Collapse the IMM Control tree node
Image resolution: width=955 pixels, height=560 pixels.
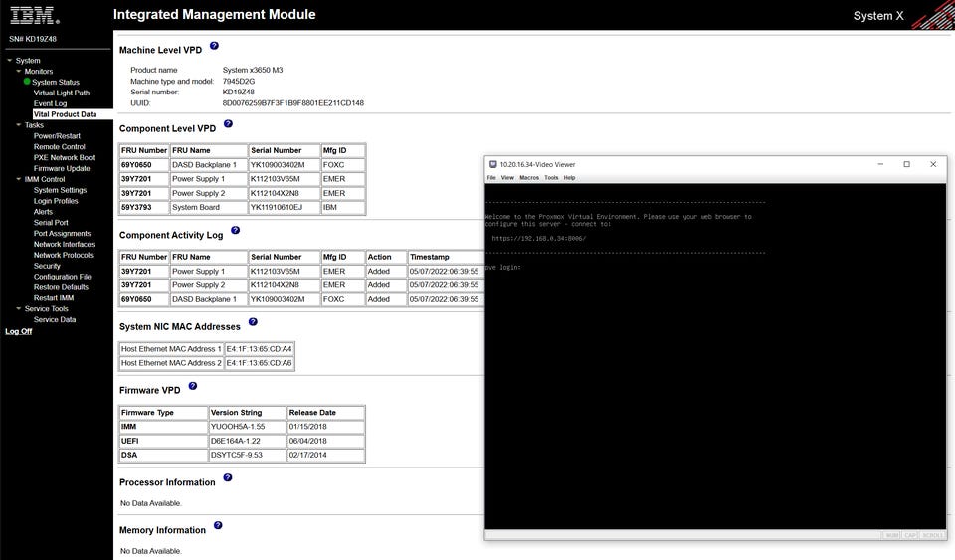pos(18,179)
